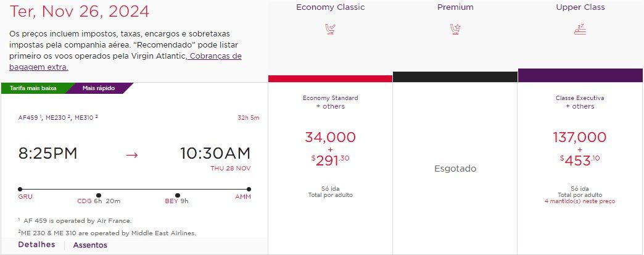The width and height of the screenshot is (644, 255).
Task: Click the red Economy Classic color bar
Action: pyautogui.click(x=330, y=78)
